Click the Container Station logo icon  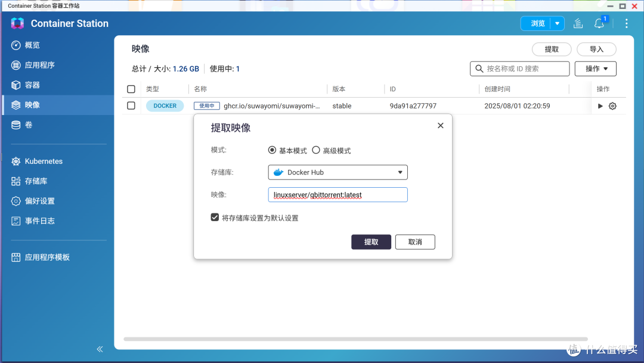coord(17,23)
